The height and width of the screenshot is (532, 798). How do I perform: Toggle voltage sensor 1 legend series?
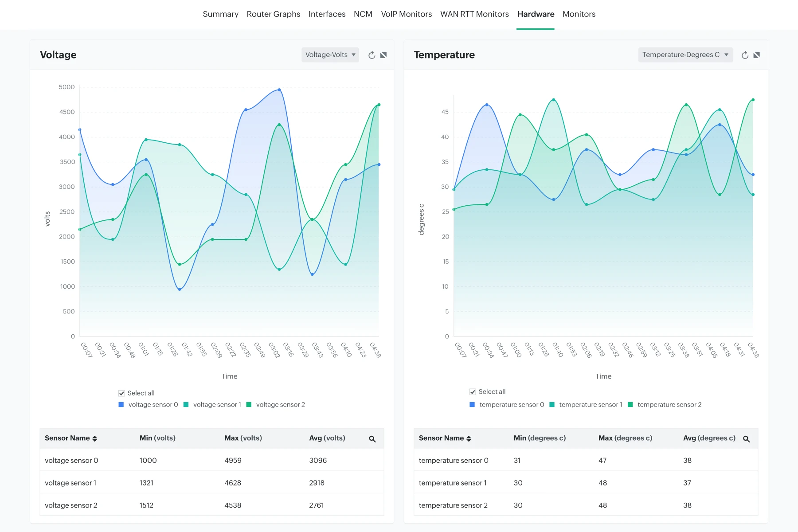tap(212, 405)
